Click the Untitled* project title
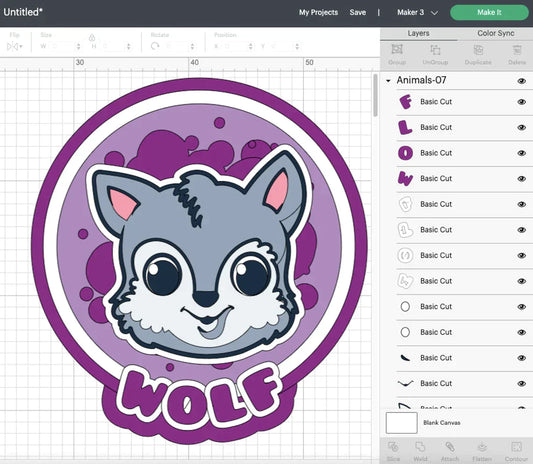 point(23,12)
